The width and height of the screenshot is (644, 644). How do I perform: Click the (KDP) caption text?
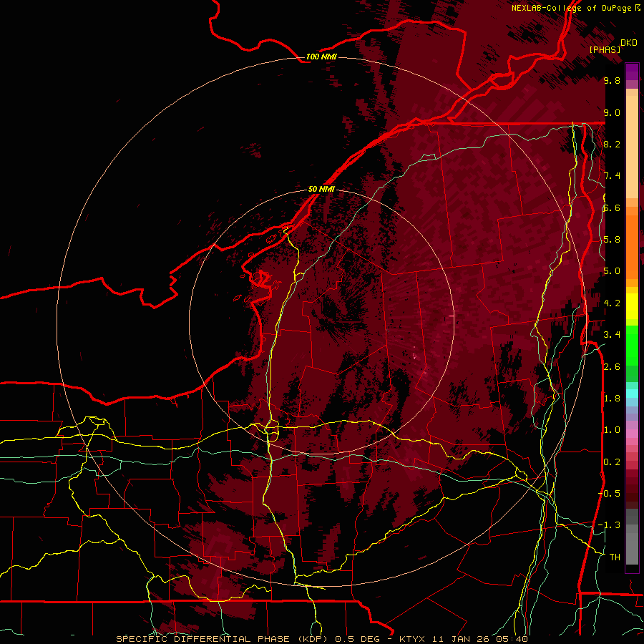pos(314,639)
